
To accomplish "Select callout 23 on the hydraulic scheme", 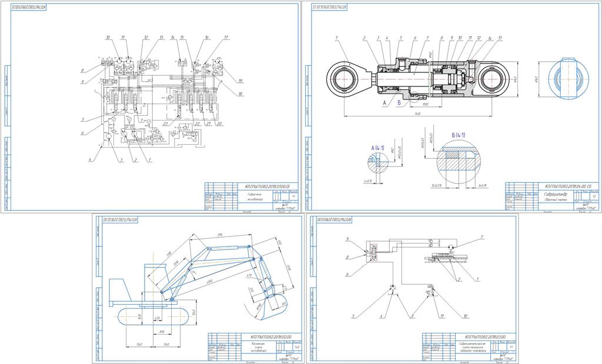I will pyautogui.click(x=165, y=123).
